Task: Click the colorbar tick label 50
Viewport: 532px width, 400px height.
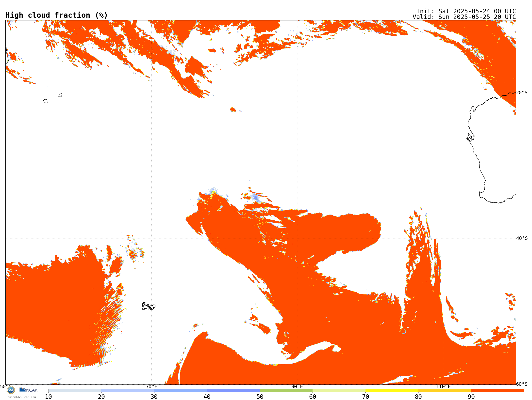Action: pyautogui.click(x=260, y=397)
